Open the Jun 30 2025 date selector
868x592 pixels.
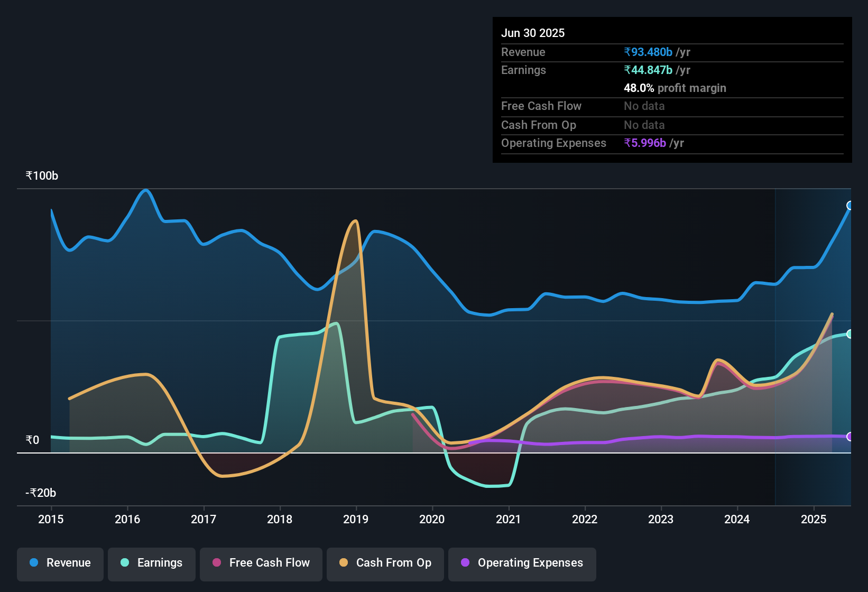pyautogui.click(x=533, y=33)
